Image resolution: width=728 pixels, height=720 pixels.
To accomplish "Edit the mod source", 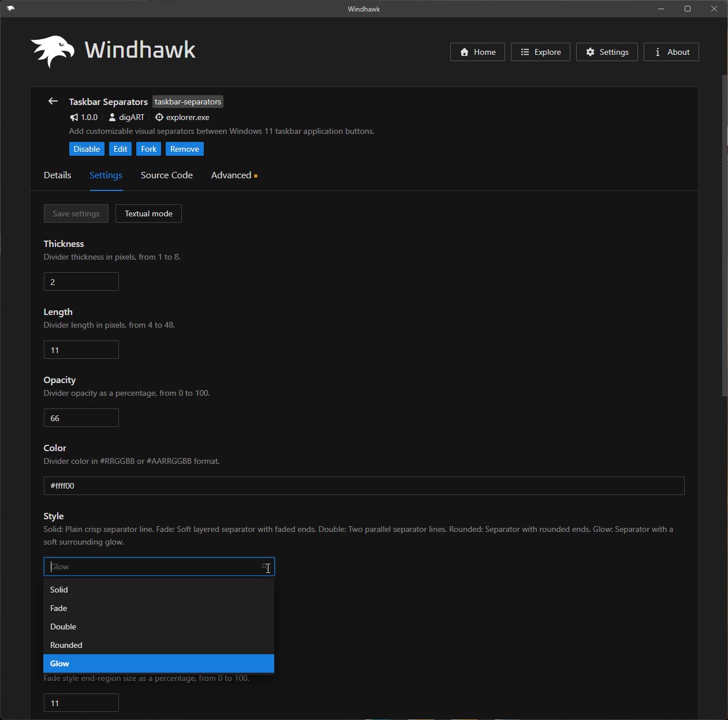I will coord(120,149).
